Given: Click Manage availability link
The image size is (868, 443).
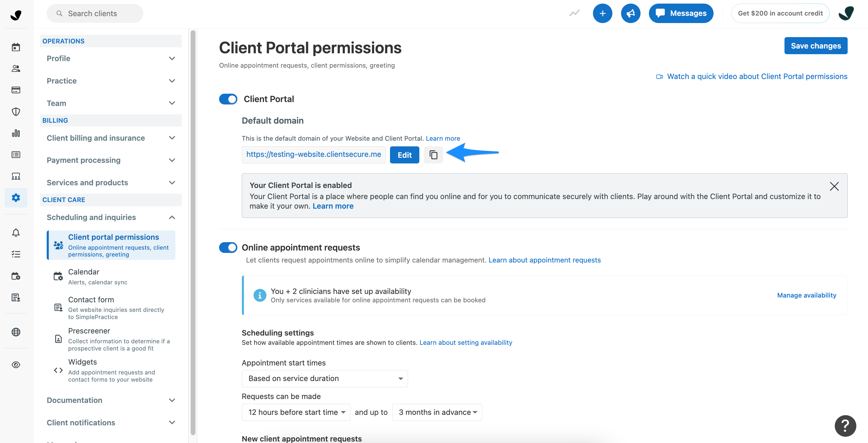Looking at the screenshot, I should coord(807,295).
